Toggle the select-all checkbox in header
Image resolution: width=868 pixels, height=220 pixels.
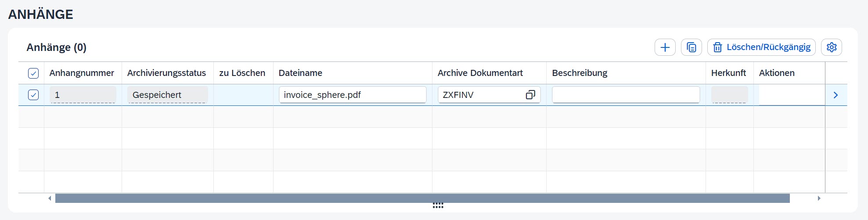[33, 73]
